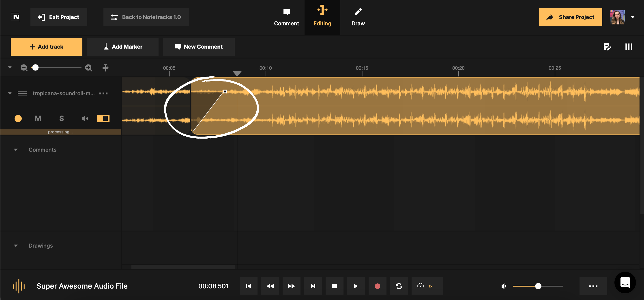The height and width of the screenshot is (300, 644).
Task: Click the vertical columns layout icon top right
Action: tap(629, 47)
